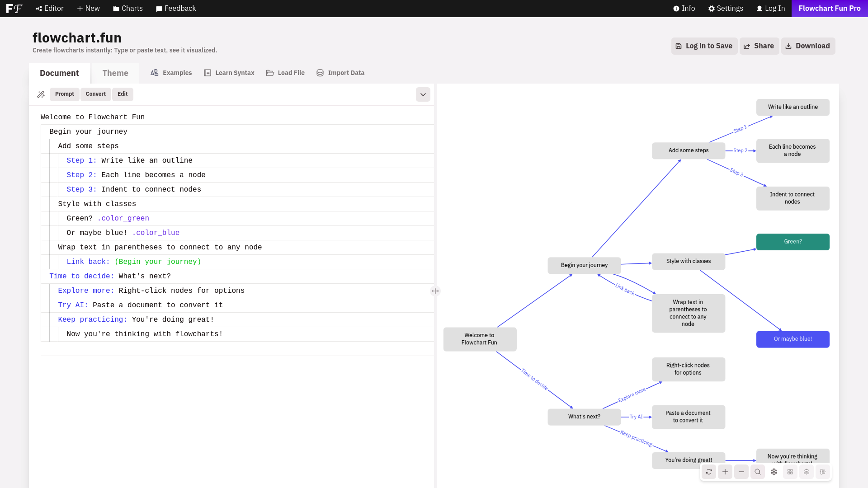
Task: Click the 'Explore more' edge label
Action: 632,395
